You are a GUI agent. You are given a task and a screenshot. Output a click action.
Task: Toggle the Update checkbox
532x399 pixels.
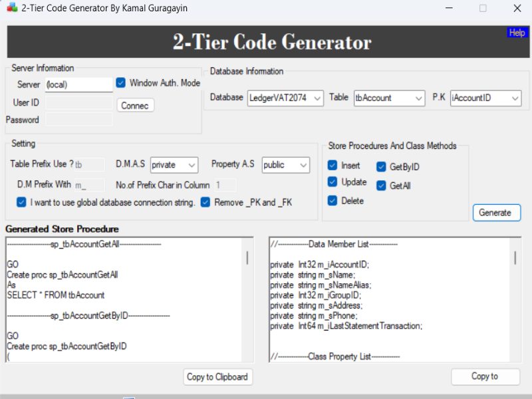point(332,182)
